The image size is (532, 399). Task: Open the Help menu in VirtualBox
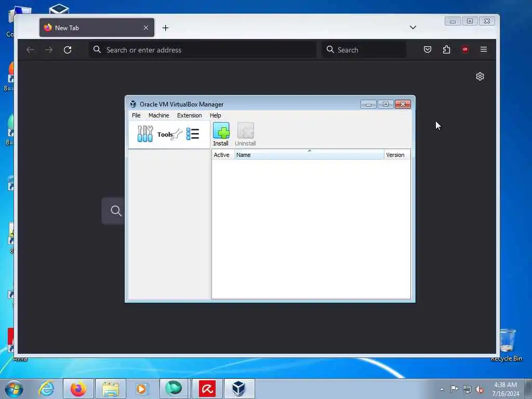click(x=215, y=115)
